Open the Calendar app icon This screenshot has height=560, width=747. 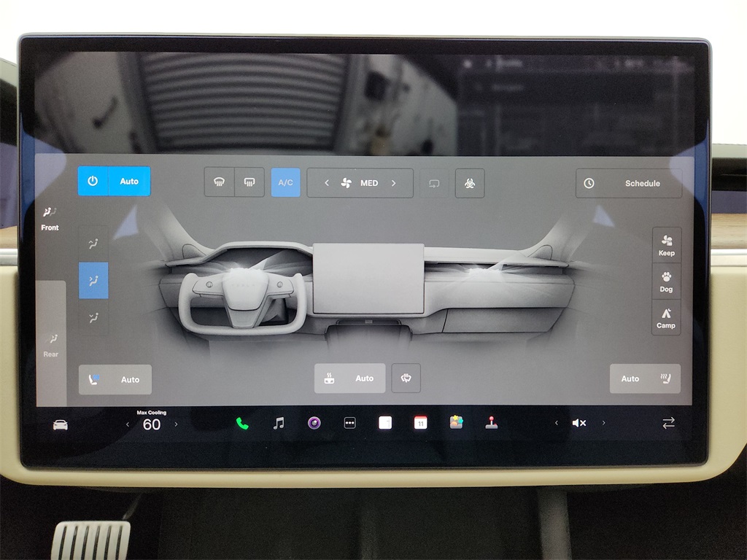click(x=421, y=423)
